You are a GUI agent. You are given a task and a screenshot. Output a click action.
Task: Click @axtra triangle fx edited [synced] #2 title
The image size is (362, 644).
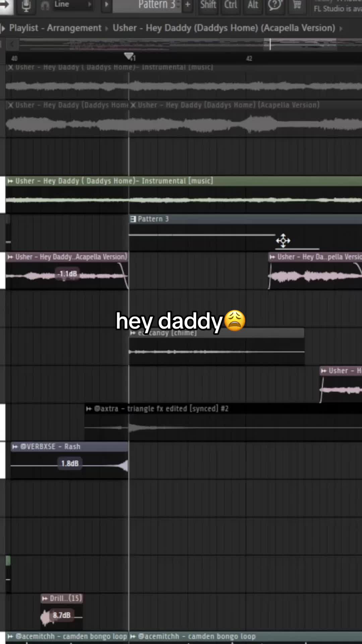click(161, 409)
